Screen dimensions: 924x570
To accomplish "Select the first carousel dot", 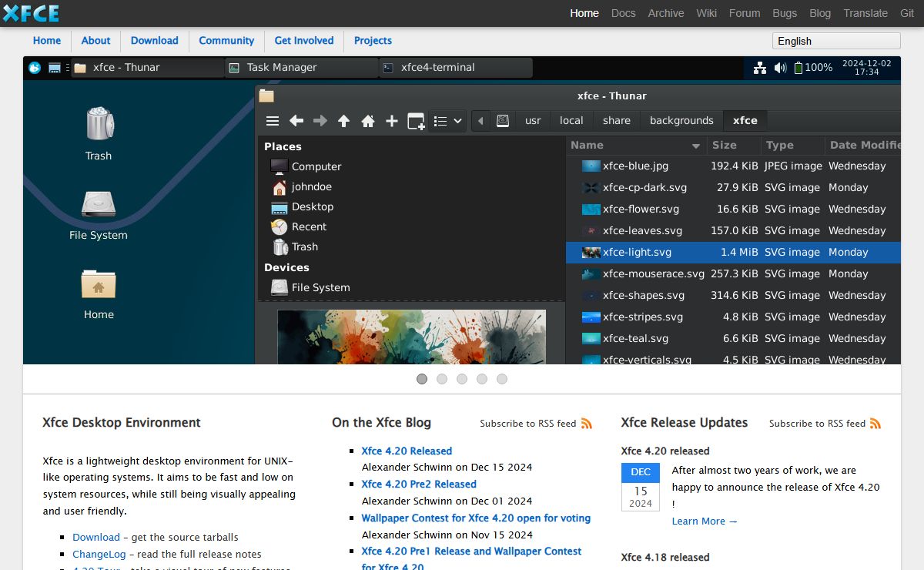I will (422, 379).
